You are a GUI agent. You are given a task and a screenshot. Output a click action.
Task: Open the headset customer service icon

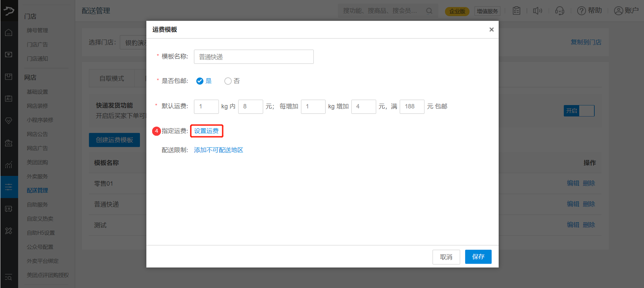[560, 11]
